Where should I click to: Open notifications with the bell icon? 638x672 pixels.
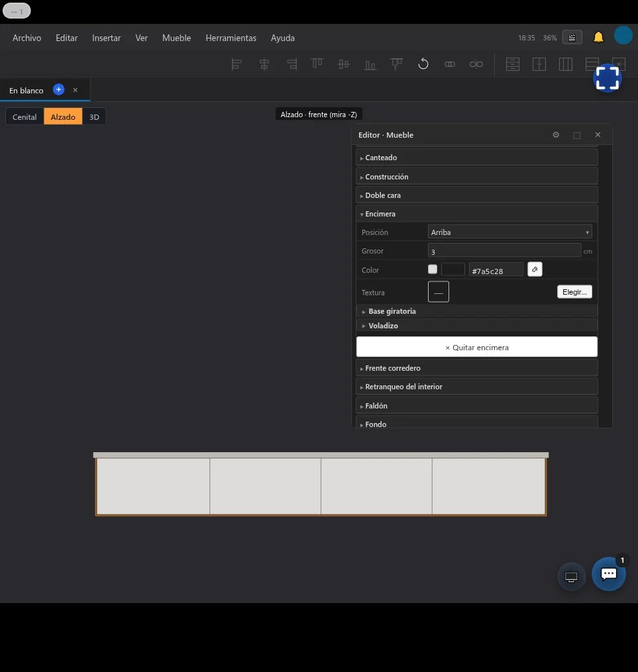click(x=598, y=38)
